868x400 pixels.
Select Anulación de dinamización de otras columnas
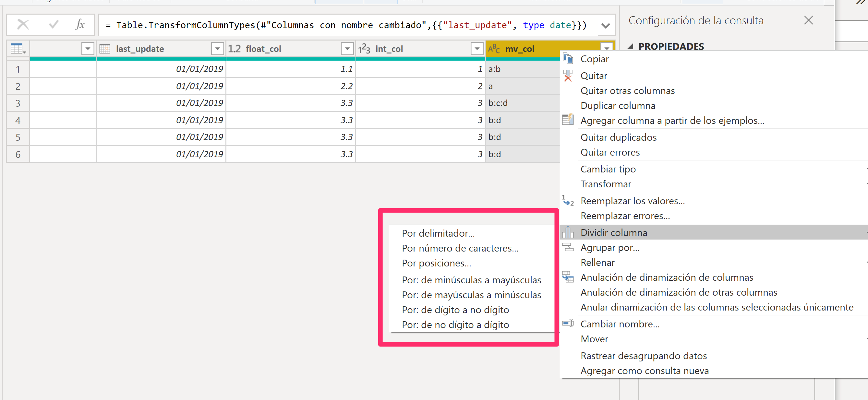click(714, 292)
